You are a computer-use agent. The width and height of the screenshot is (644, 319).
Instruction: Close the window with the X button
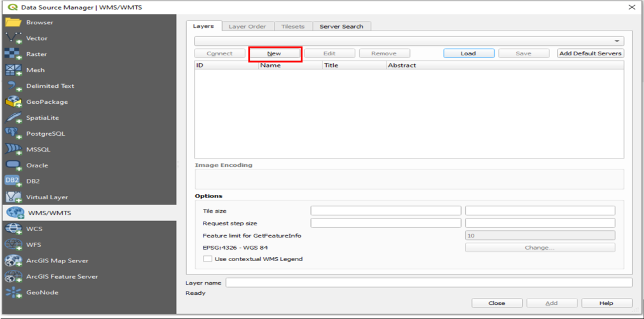click(x=632, y=7)
